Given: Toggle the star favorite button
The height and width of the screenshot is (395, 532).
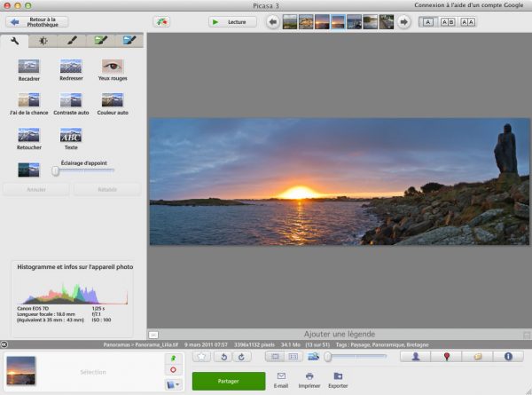Looking at the screenshot, I should click(x=201, y=357).
